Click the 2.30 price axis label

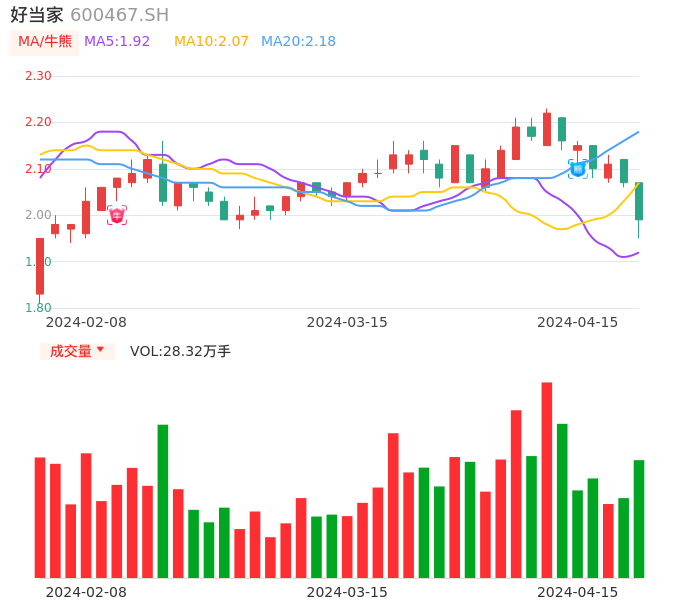point(38,76)
